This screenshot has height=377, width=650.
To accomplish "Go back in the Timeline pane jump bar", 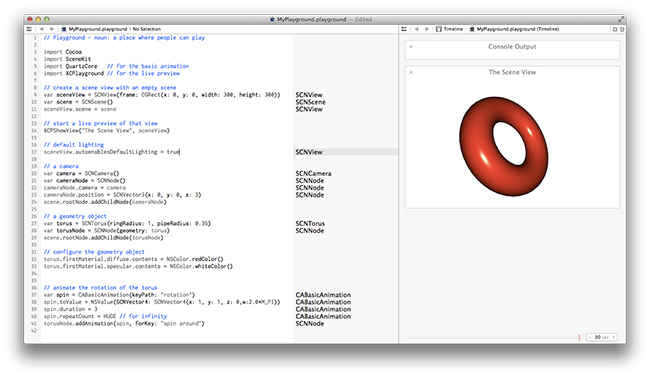I will [x=417, y=29].
